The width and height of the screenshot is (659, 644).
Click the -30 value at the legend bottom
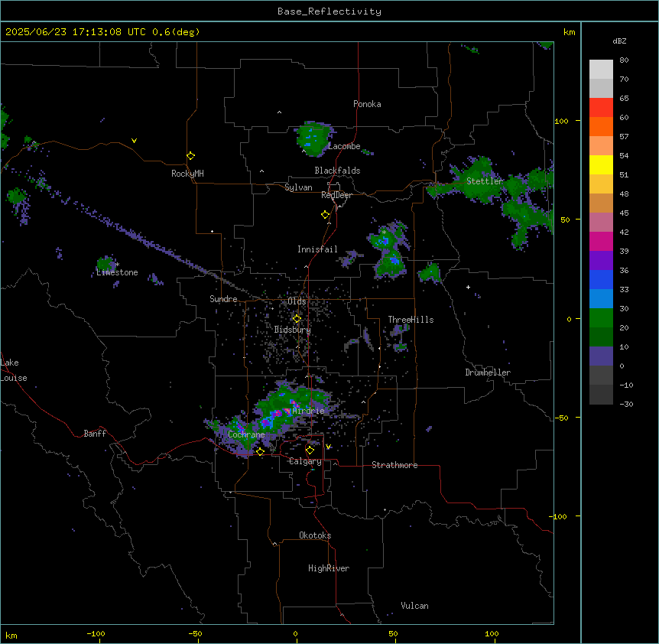click(626, 405)
